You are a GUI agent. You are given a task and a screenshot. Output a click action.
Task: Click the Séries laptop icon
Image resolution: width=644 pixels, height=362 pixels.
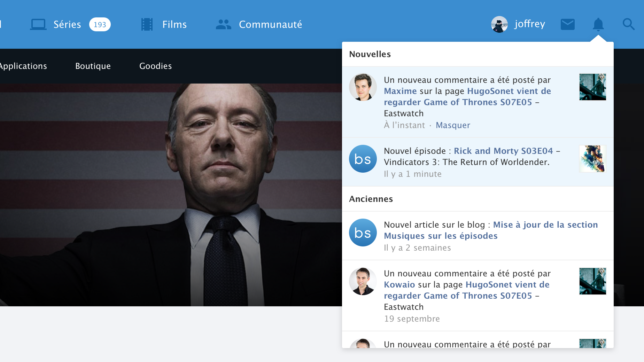coord(38,24)
